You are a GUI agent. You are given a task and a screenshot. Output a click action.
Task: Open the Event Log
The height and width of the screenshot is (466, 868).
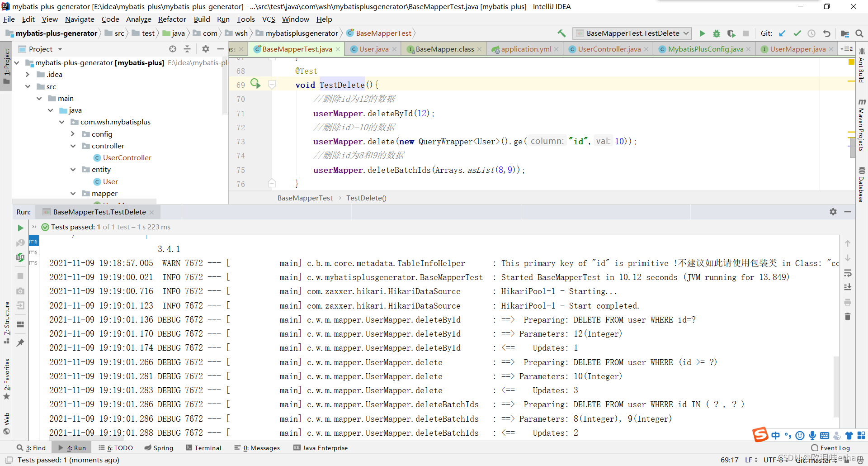point(830,448)
